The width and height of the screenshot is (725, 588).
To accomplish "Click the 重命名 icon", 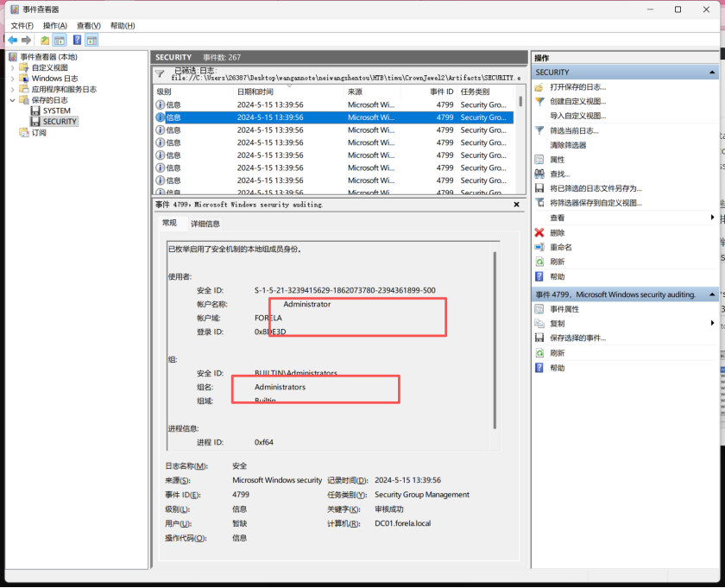I will coord(539,247).
